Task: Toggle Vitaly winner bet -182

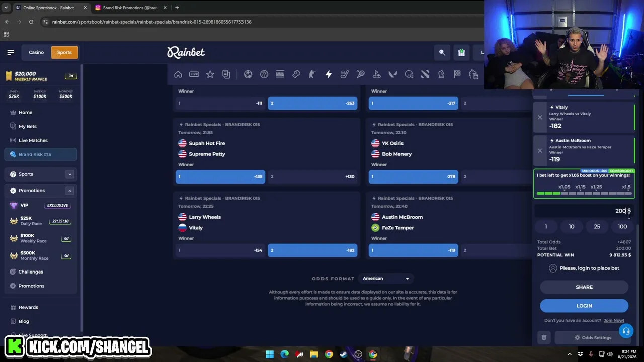Action: click(x=312, y=250)
